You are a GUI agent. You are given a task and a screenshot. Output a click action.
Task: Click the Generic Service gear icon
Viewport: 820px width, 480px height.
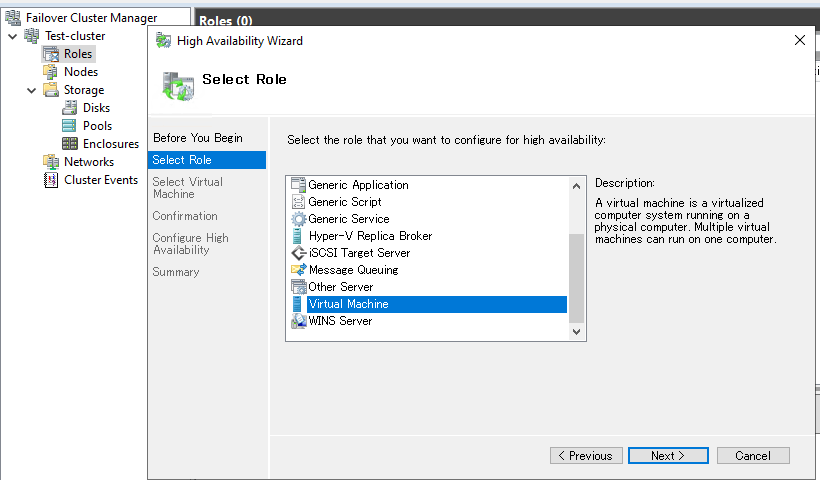tap(299, 219)
